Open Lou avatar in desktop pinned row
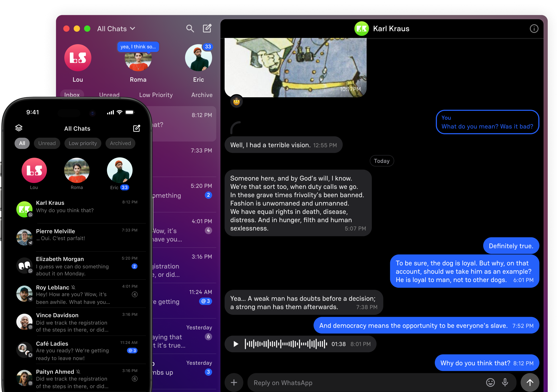Screen dimensions: 557x392 78,58
